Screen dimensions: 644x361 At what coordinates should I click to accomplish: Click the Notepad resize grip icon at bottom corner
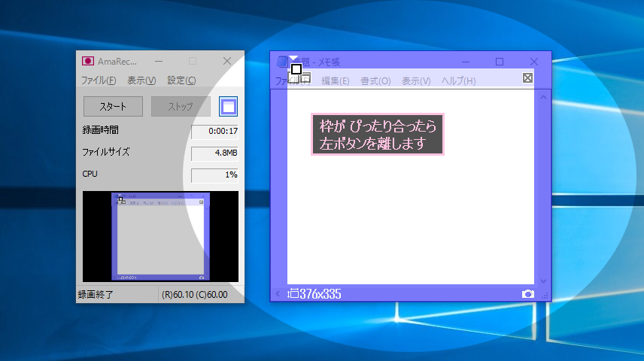(545, 296)
